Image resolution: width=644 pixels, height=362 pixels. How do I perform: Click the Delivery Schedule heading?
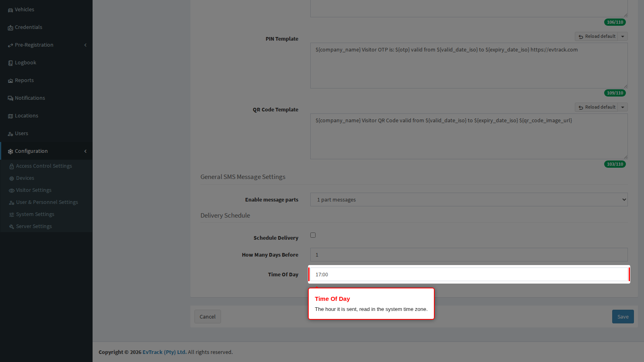[x=225, y=215]
